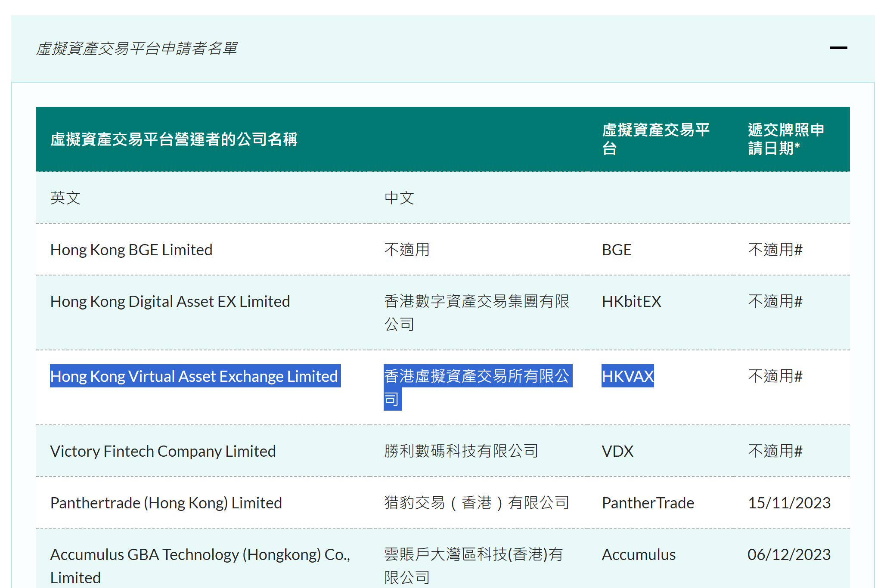The image size is (884, 588).
Task: Click the HKbitEX platform name
Action: click(x=631, y=301)
